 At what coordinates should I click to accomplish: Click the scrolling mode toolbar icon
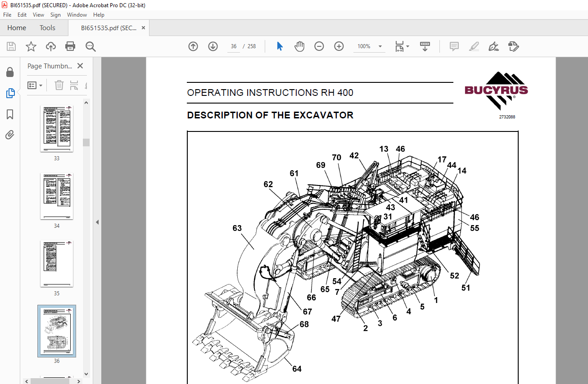[x=425, y=46]
